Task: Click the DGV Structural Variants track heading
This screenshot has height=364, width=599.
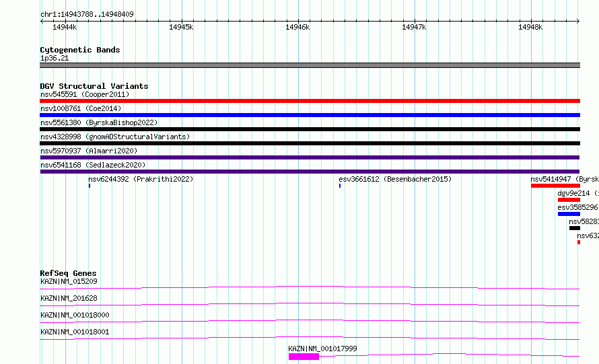Action: tap(94, 86)
